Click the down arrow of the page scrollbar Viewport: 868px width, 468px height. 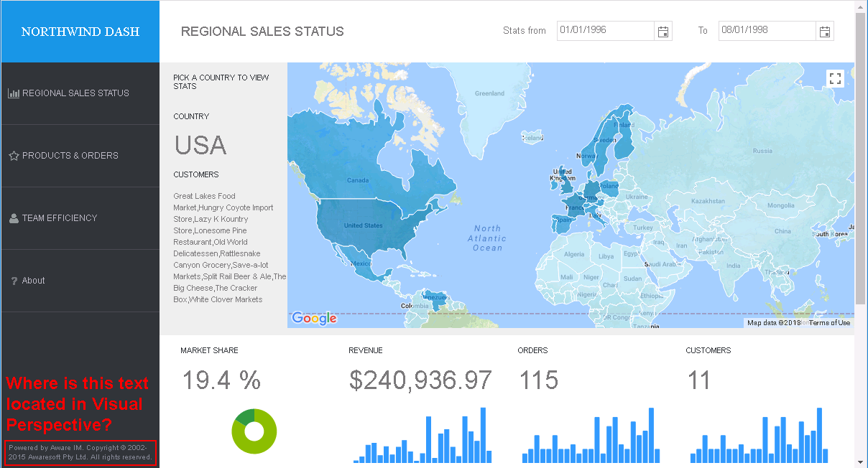861,461
